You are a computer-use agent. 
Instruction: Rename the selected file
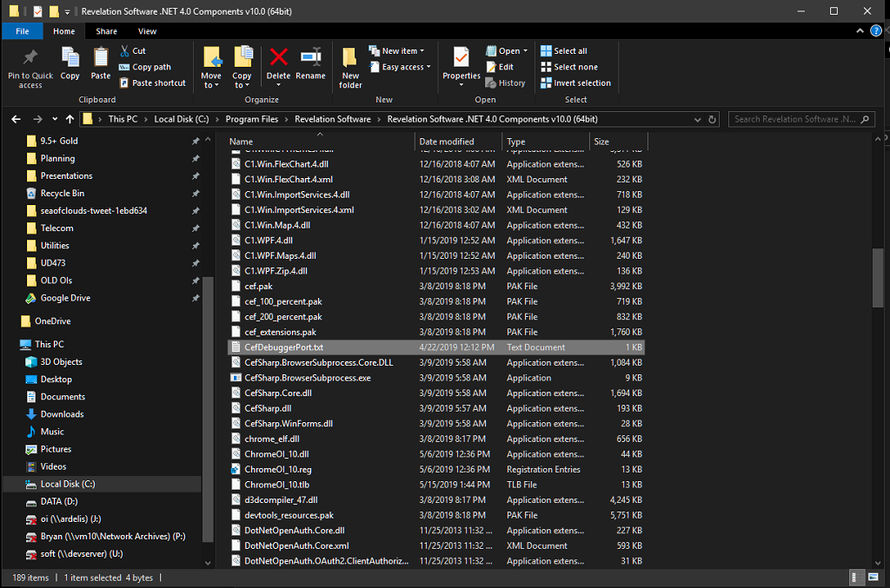pyautogui.click(x=310, y=63)
